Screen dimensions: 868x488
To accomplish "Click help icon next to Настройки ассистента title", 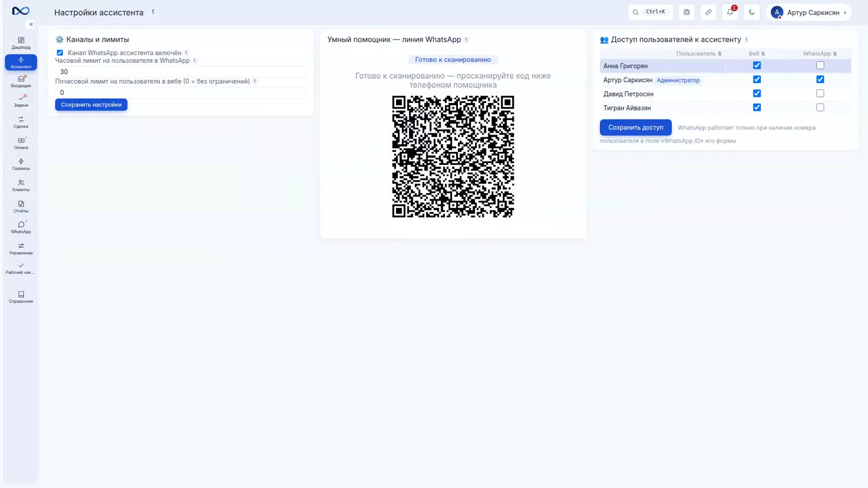I will 154,12.
